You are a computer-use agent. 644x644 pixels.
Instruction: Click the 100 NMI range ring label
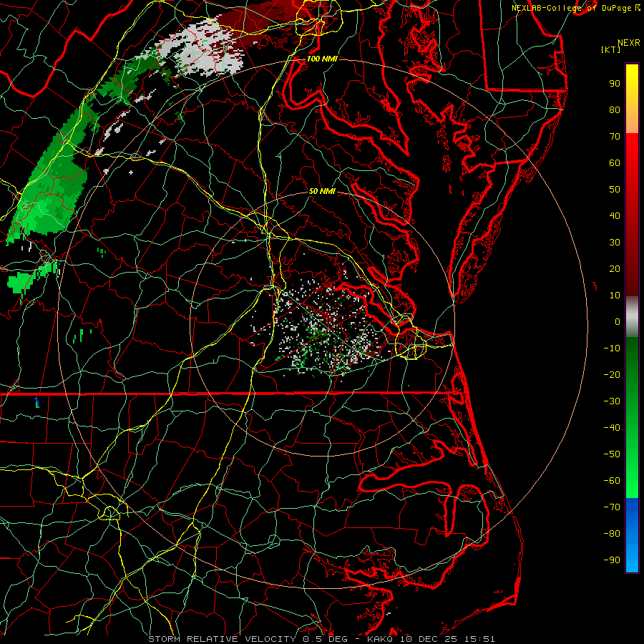tap(321, 59)
